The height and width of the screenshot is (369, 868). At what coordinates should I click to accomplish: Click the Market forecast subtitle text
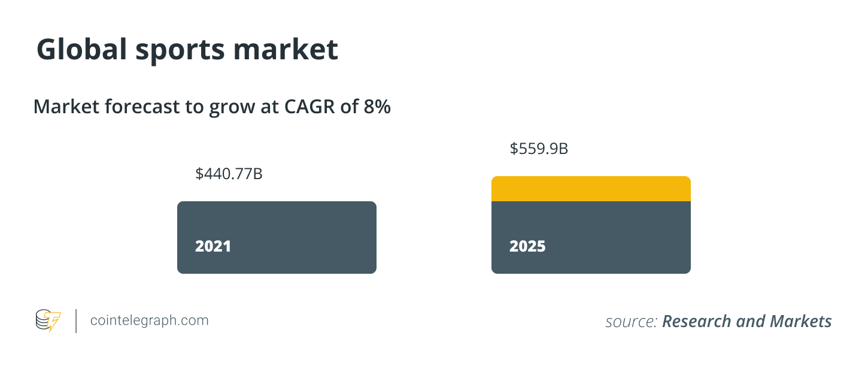point(212,107)
